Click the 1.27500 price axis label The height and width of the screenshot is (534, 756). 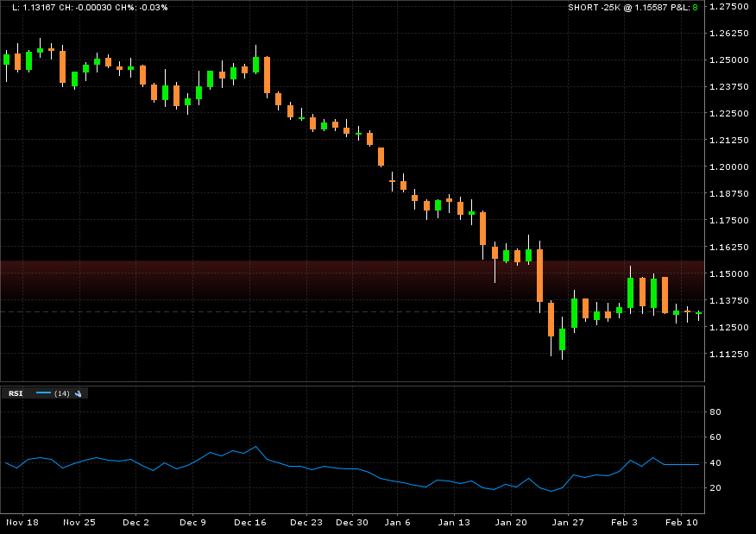point(729,6)
